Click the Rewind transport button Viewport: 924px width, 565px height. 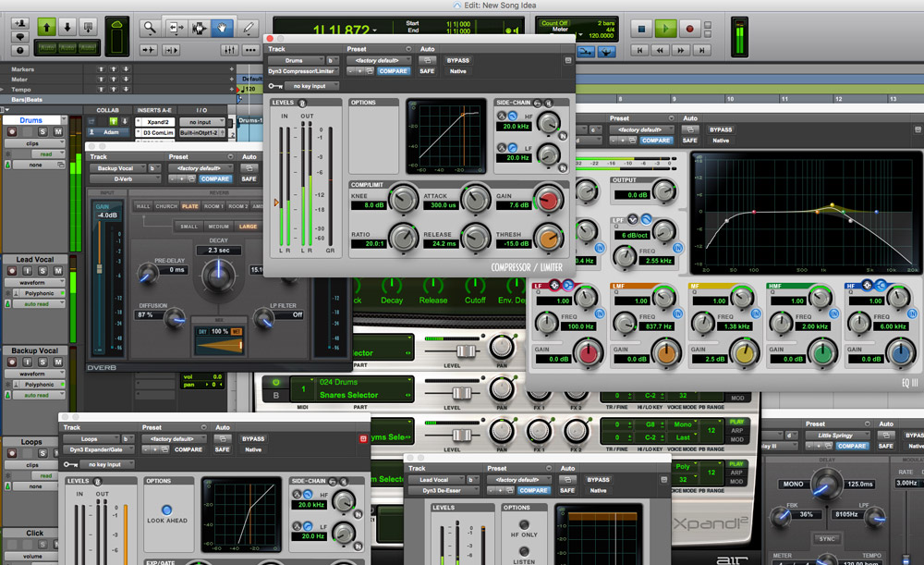coord(660,51)
